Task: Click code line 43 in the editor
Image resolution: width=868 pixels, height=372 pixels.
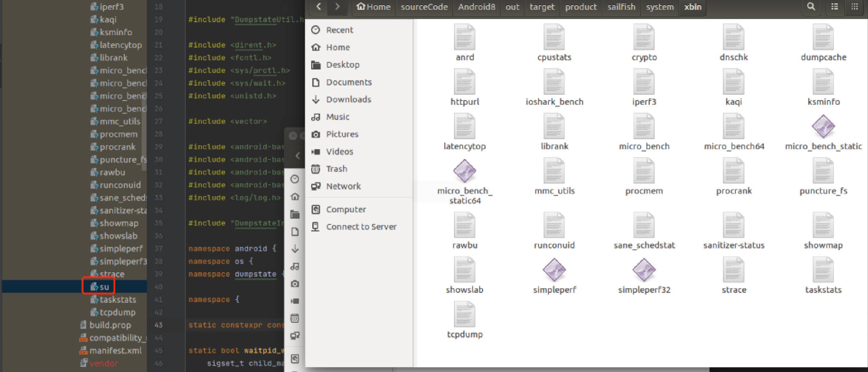Action: click(236, 325)
